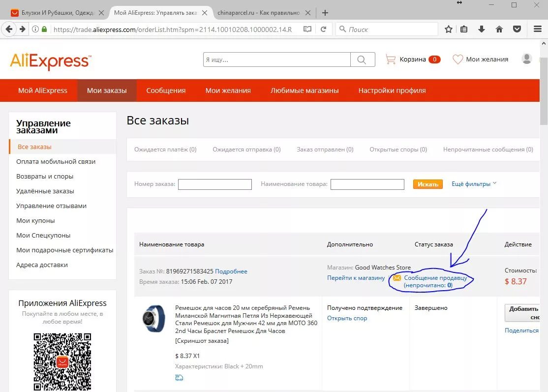Go back using browser back arrow
This screenshot has height=392, width=548.
(9, 30)
